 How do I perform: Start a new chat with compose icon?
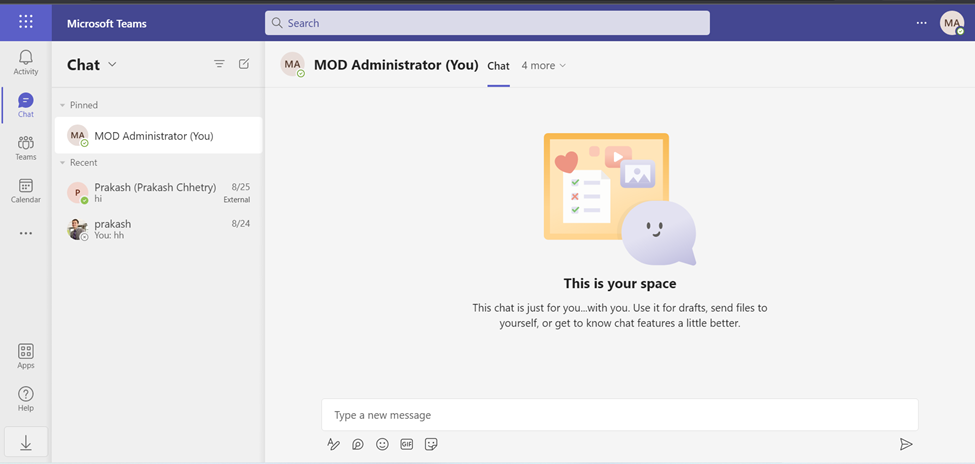244,64
